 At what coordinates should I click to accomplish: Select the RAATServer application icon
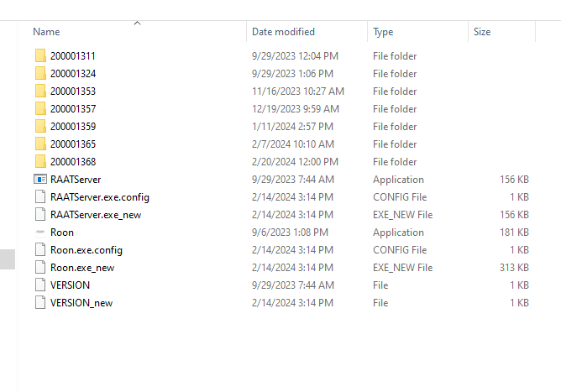[x=40, y=179]
